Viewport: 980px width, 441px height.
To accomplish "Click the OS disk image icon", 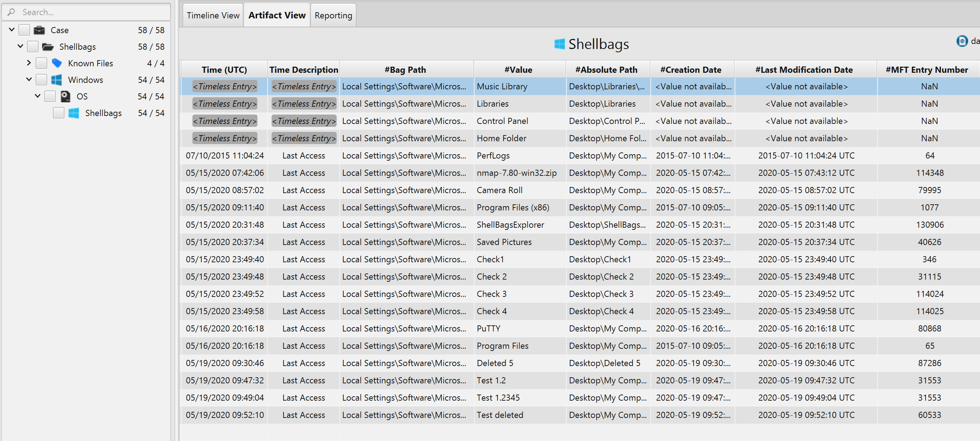I will coord(66,96).
